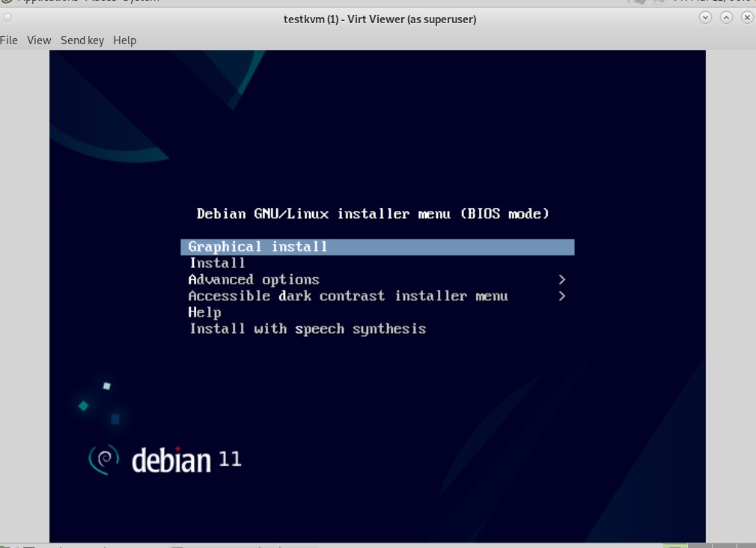Screen dimensions: 756x548
Task: Open the View menu
Action: pyautogui.click(x=39, y=40)
